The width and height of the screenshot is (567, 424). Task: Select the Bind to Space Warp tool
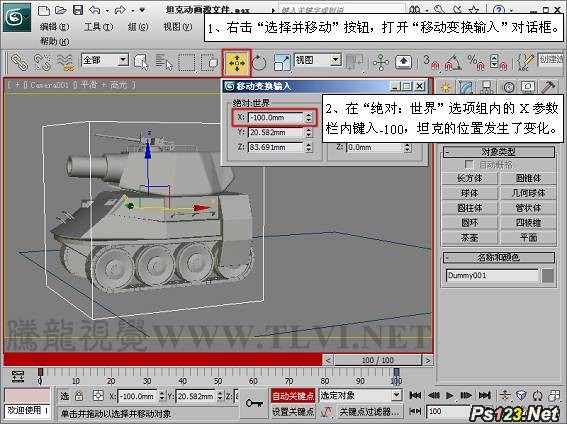click(65, 62)
